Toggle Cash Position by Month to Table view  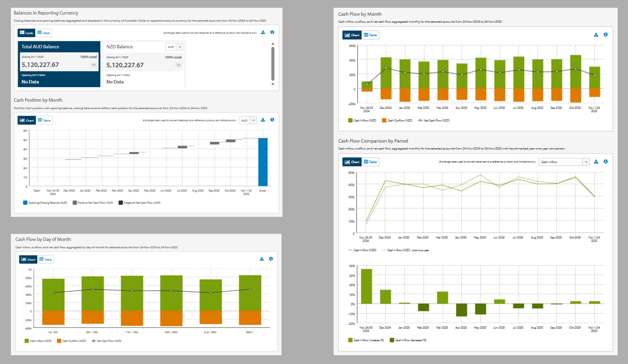44,120
